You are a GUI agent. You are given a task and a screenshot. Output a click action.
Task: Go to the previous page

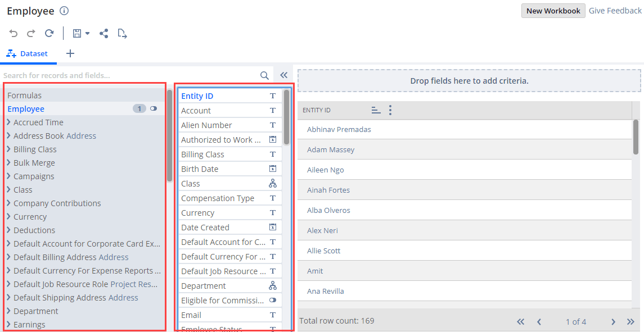coord(540,322)
